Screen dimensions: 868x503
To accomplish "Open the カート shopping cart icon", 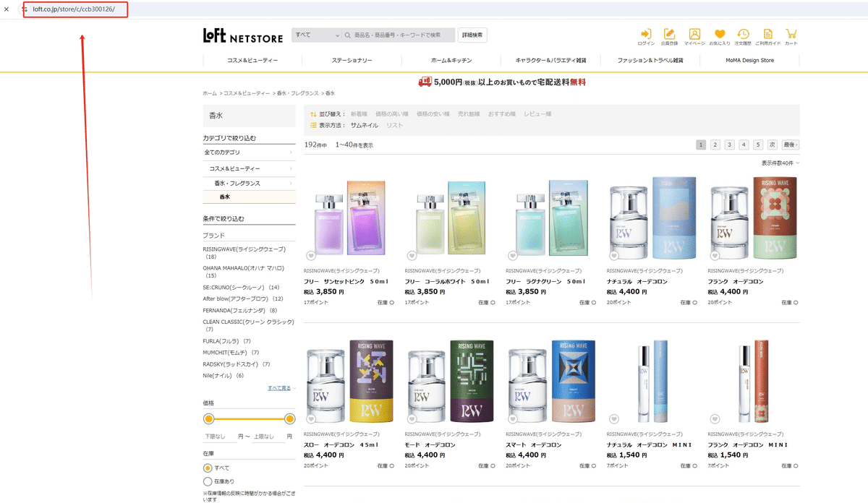I will click(791, 34).
